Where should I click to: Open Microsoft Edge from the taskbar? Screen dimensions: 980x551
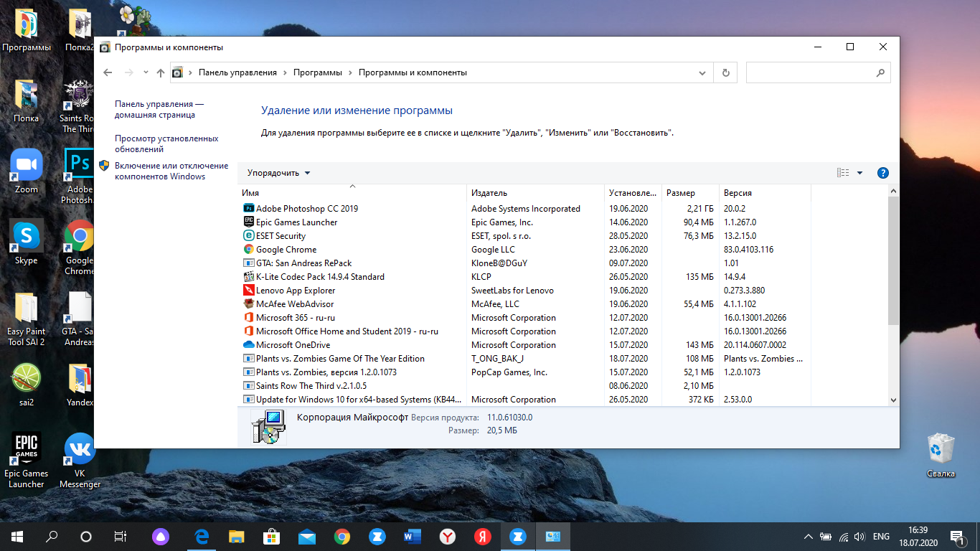pyautogui.click(x=202, y=536)
